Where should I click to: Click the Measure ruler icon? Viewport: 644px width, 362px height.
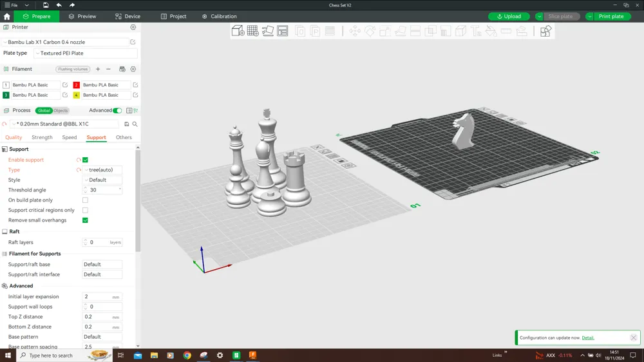pos(506,31)
